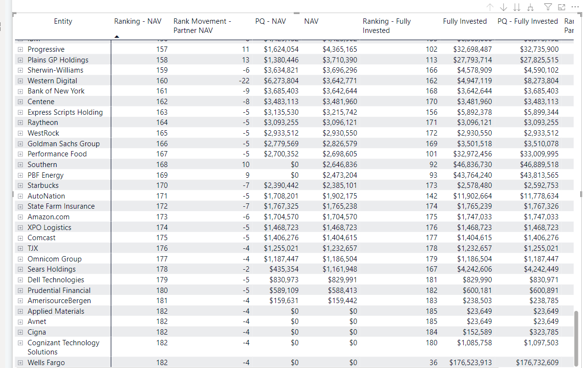The image size is (588, 368).
Task: Expand the Cigna row
Action: point(20,332)
